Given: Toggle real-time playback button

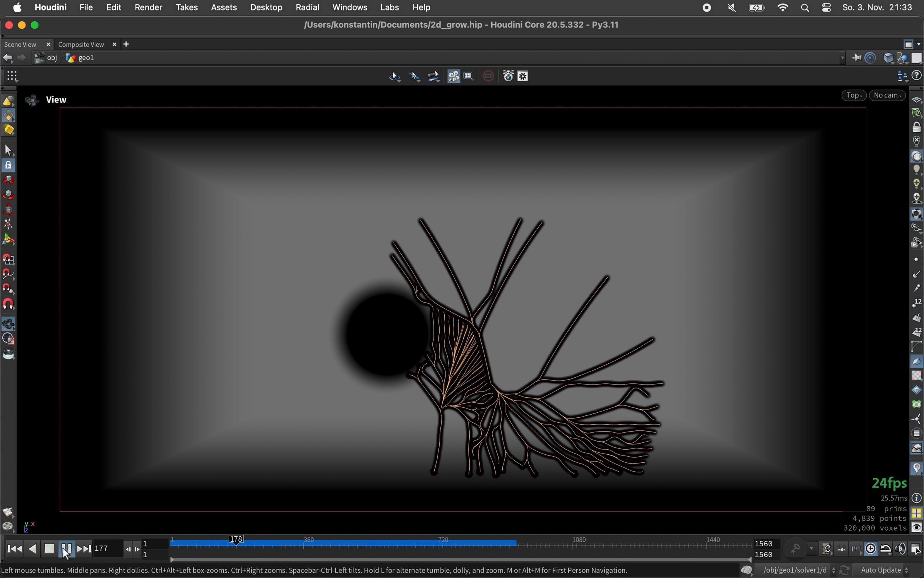Looking at the screenshot, I should coord(871,549).
